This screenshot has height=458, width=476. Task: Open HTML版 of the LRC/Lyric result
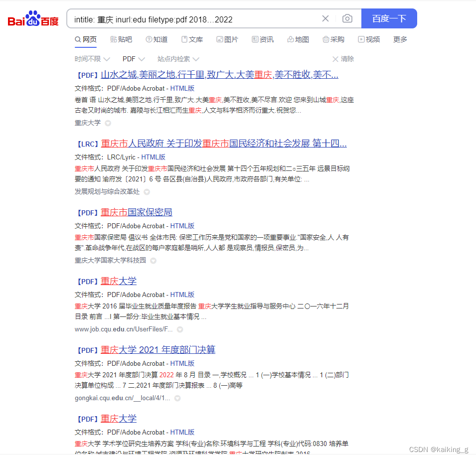coord(154,157)
